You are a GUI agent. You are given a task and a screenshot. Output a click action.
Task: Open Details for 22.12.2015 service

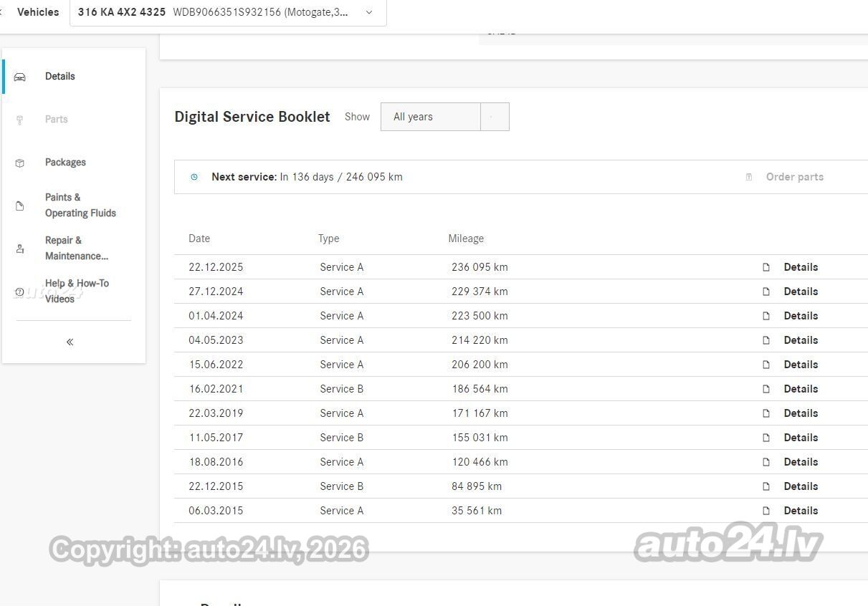point(801,486)
